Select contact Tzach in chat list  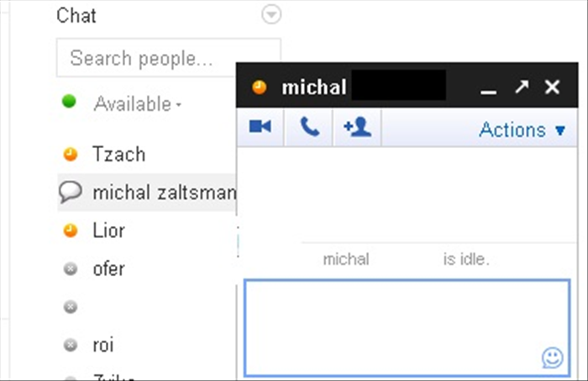pyautogui.click(x=119, y=154)
